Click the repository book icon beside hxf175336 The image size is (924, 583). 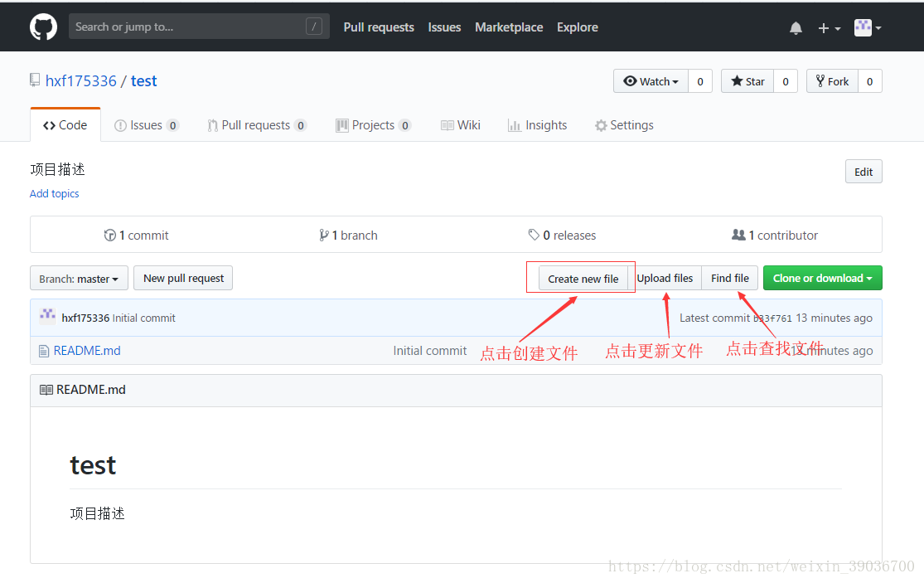pyautogui.click(x=36, y=80)
